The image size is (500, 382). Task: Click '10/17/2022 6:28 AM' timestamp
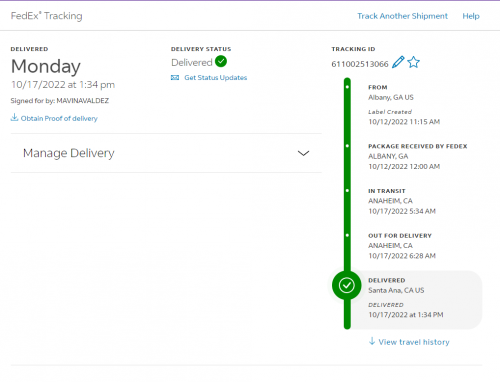402,256
